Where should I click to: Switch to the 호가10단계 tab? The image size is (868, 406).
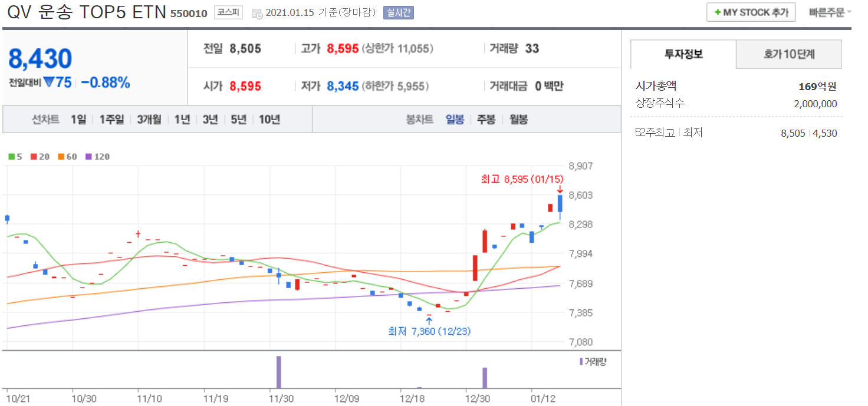tap(788, 54)
